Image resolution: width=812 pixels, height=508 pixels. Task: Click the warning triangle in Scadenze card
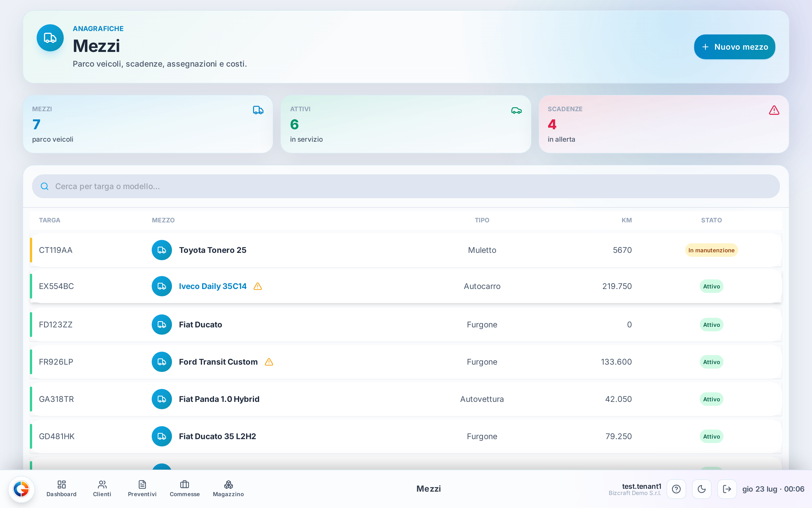coord(774,110)
